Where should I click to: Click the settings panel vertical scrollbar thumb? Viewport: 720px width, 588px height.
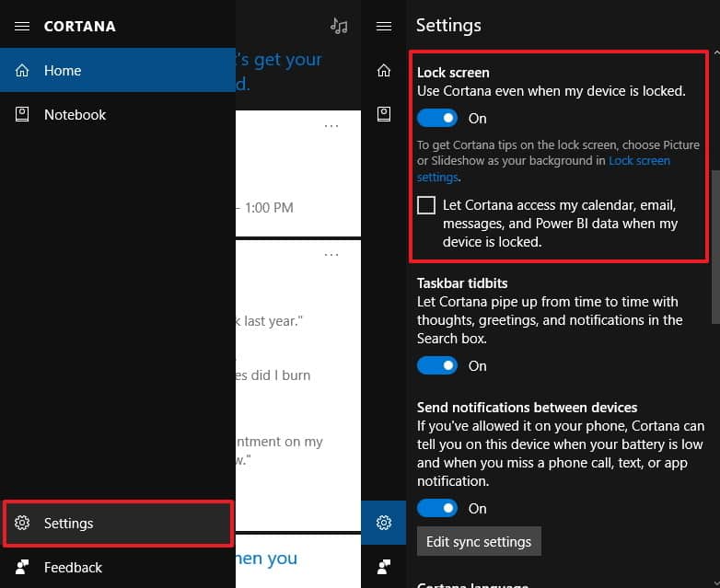coord(716,247)
